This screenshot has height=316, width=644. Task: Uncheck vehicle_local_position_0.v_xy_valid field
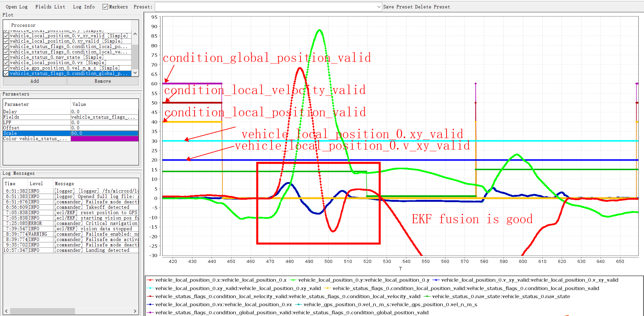(6, 36)
